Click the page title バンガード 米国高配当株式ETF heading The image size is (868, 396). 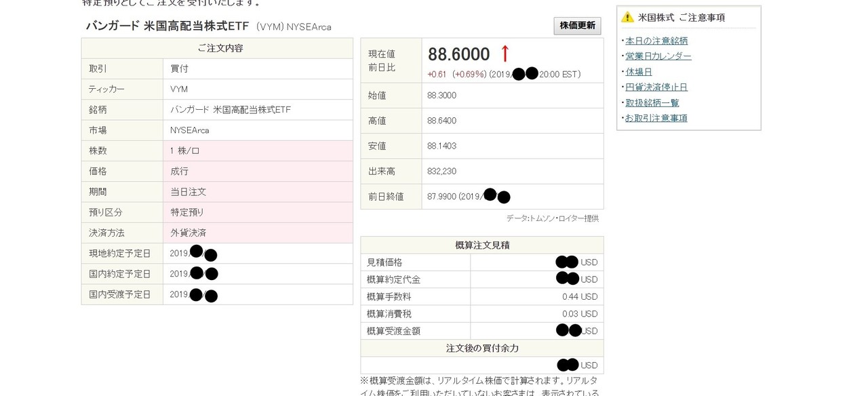click(167, 26)
